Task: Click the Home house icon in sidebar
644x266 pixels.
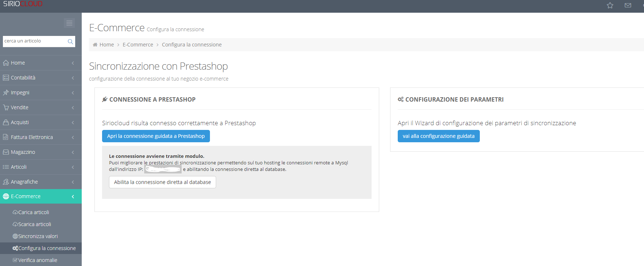Action: (x=6, y=63)
